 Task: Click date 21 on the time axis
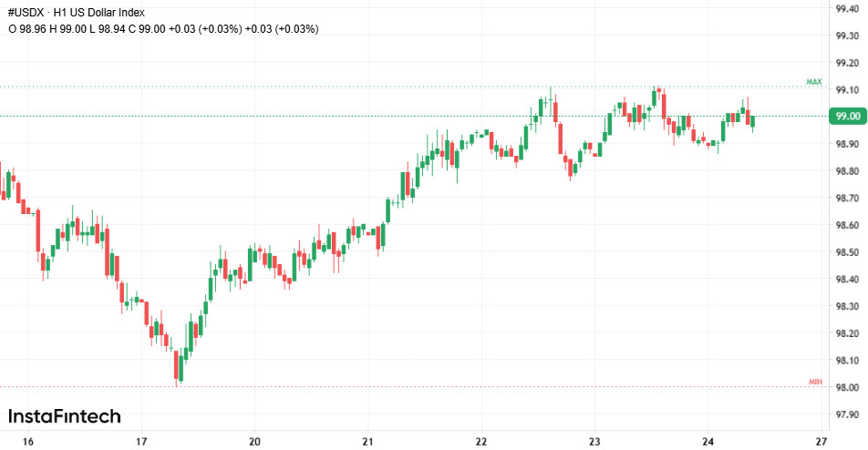368,442
